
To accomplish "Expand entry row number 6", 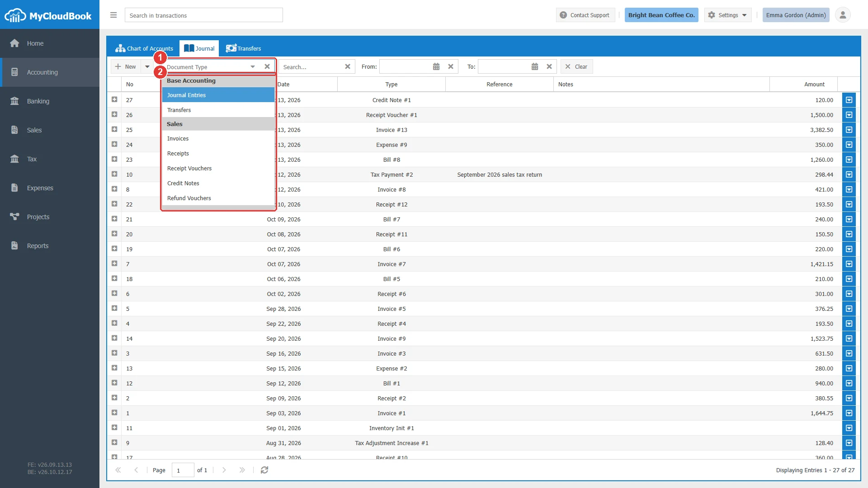I will coord(114,293).
